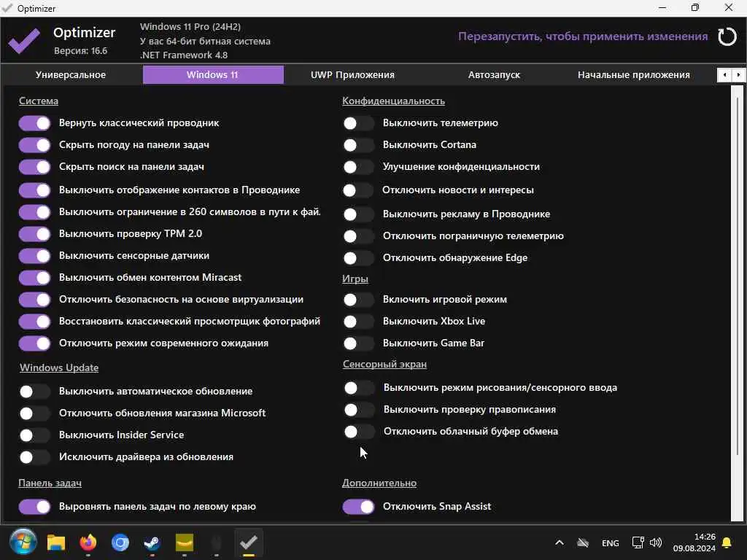Launch Firefox from the taskbar
Viewport: 747px width, 560px height.
(x=88, y=542)
